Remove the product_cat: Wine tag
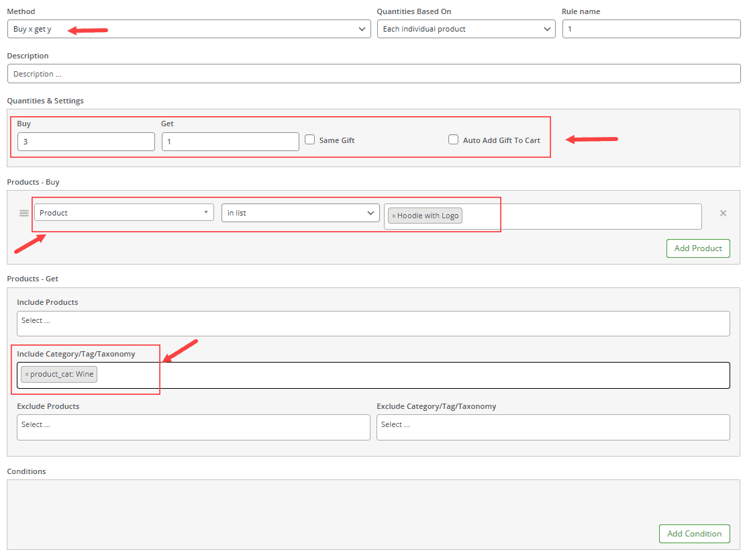 27,375
